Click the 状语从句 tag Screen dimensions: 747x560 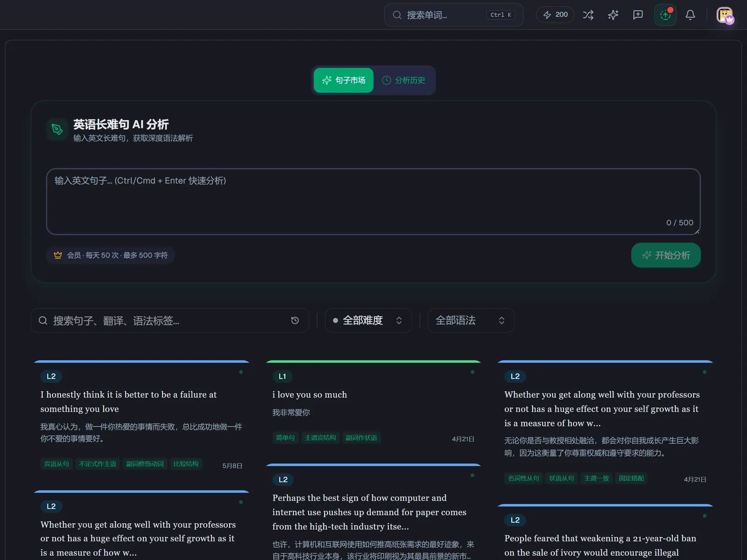[x=561, y=478]
